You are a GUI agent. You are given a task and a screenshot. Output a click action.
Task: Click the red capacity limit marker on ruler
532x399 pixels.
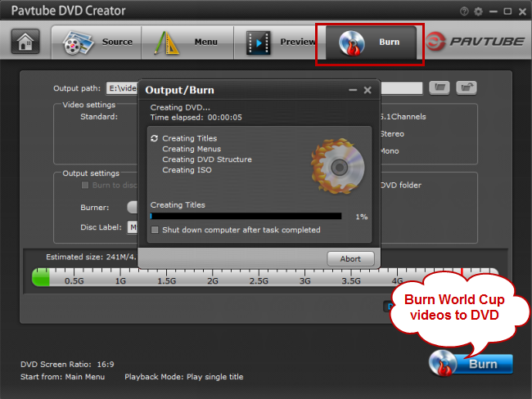462,272
